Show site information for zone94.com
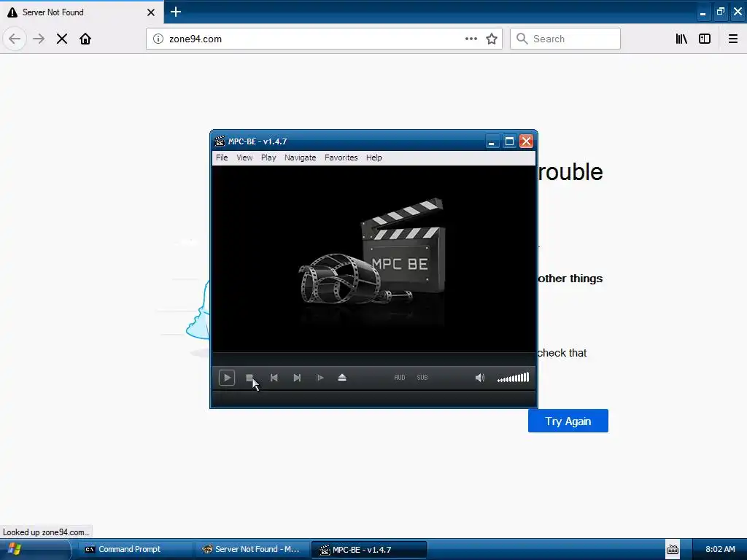 pyautogui.click(x=158, y=39)
